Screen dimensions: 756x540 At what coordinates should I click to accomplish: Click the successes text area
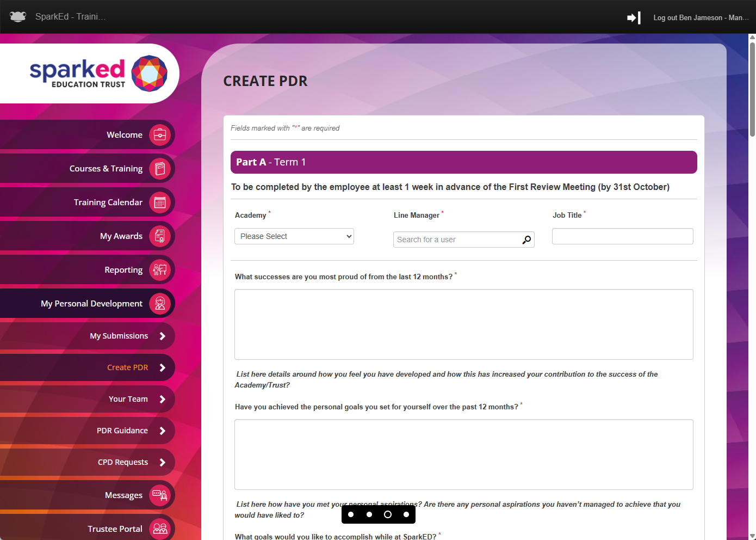coord(463,324)
